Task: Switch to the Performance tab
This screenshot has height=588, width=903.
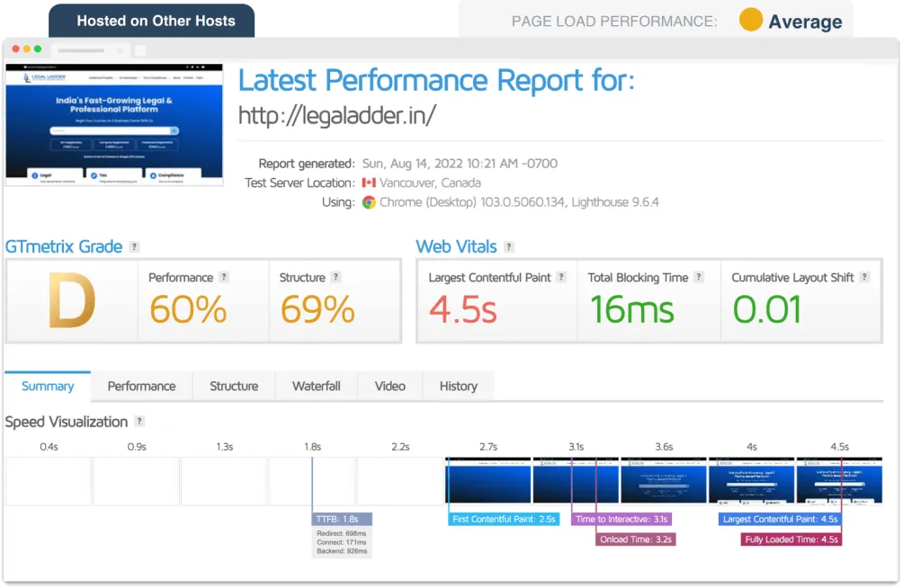Action: pos(142,386)
